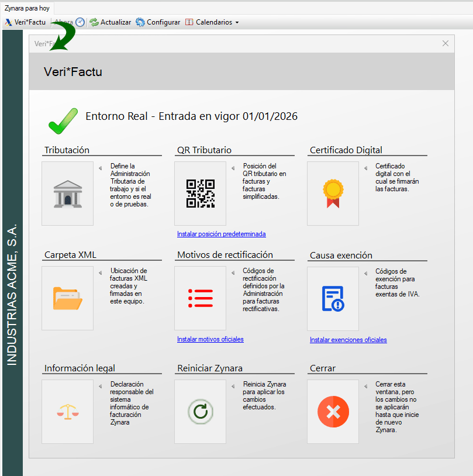The height and width of the screenshot is (476, 473).
Task: Click Instalar posición predeterminada link
Action: coord(221,234)
